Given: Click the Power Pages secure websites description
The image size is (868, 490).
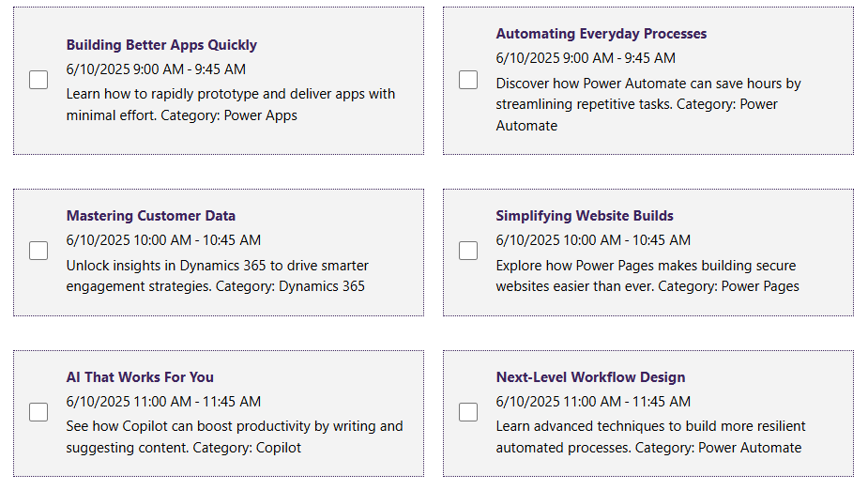Looking at the screenshot, I should 647,276.
